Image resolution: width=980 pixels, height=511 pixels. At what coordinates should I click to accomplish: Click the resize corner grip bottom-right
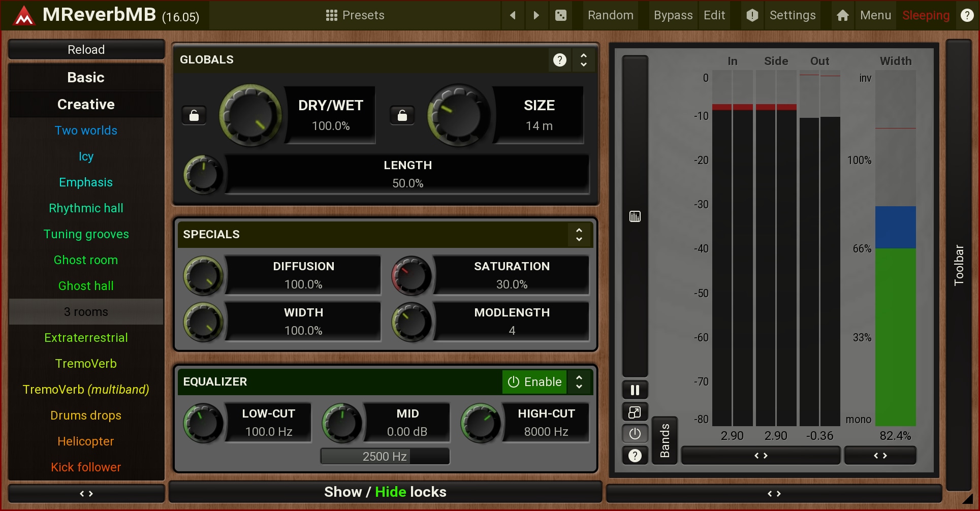click(967, 499)
